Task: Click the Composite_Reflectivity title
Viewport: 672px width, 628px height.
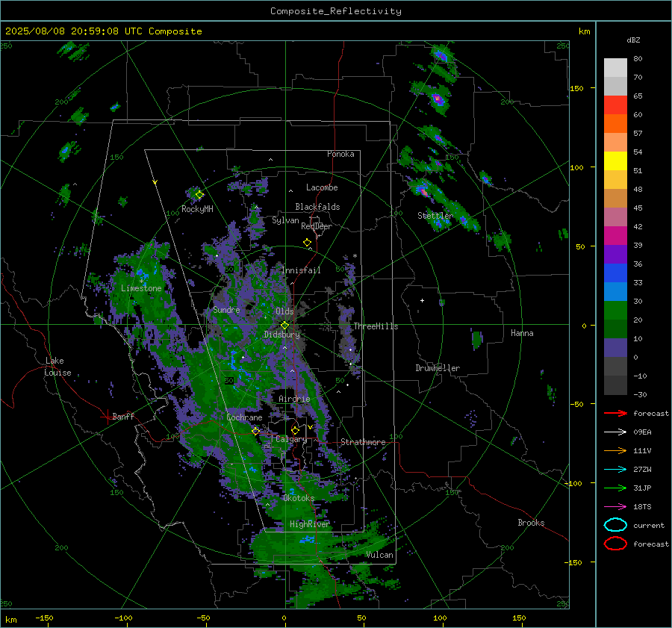Action: pyautogui.click(x=336, y=11)
